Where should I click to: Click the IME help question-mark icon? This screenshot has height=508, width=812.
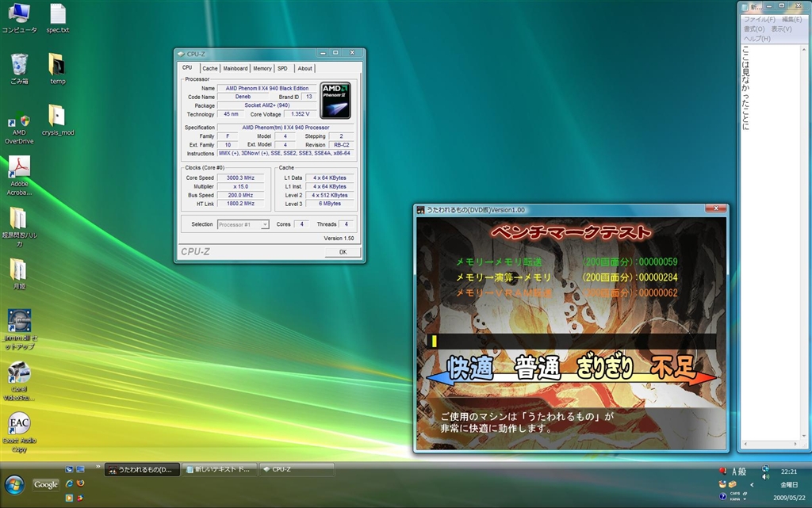point(723,496)
